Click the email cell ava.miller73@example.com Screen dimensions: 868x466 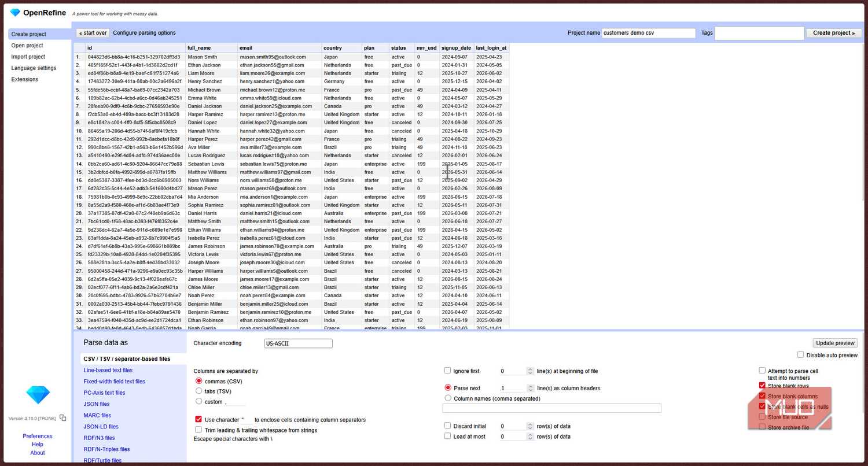pos(271,147)
